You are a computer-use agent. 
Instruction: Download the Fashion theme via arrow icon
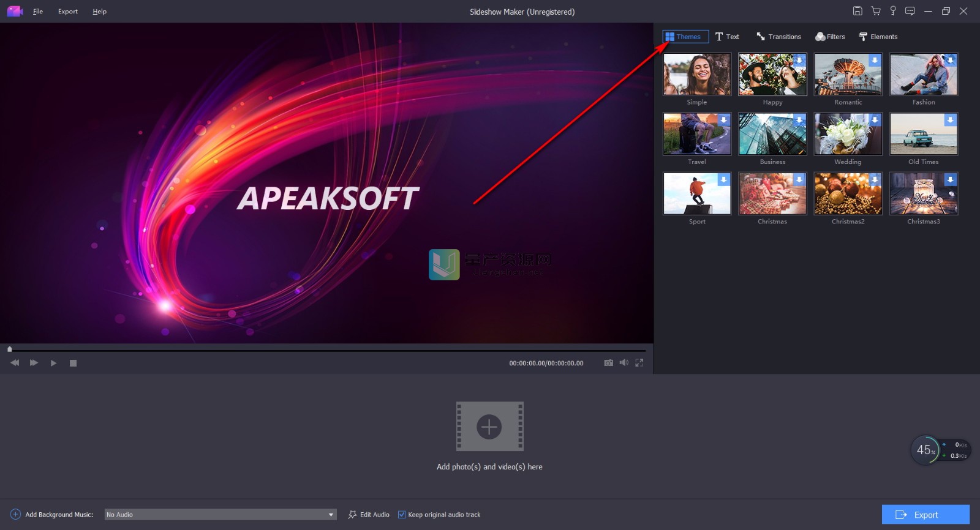coord(950,61)
